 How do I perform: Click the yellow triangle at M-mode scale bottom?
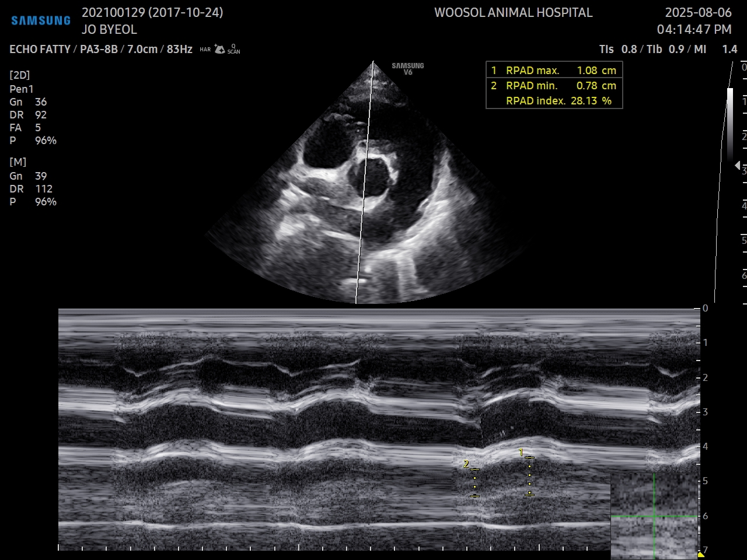click(701, 554)
